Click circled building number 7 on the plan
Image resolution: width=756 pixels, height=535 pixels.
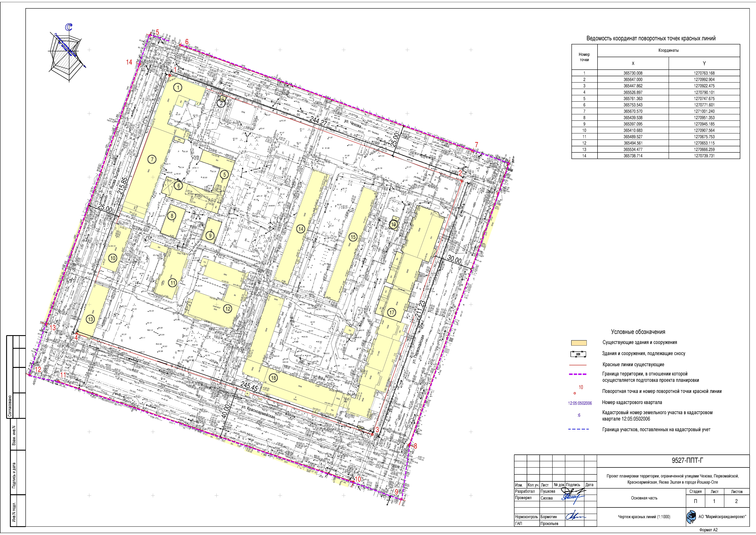pyautogui.click(x=152, y=159)
